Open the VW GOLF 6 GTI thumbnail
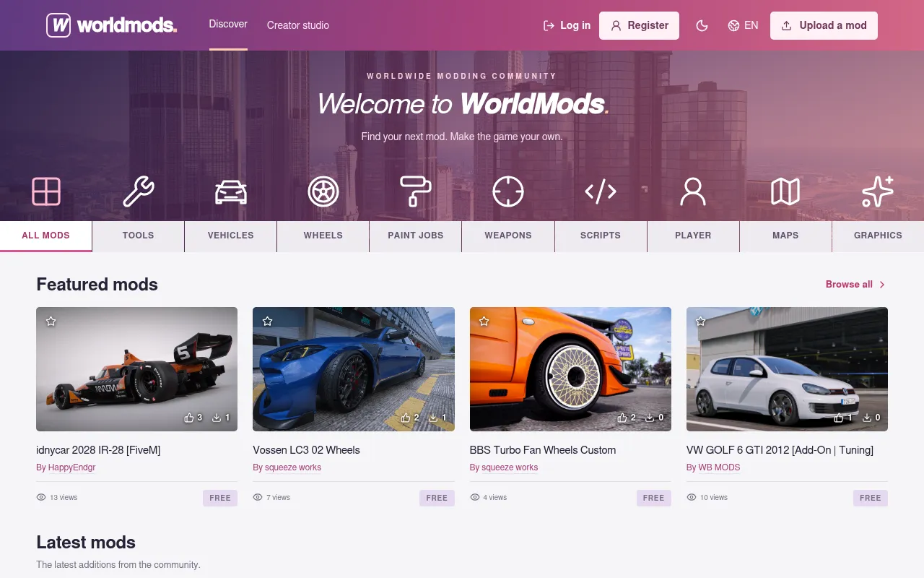 click(787, 369)
